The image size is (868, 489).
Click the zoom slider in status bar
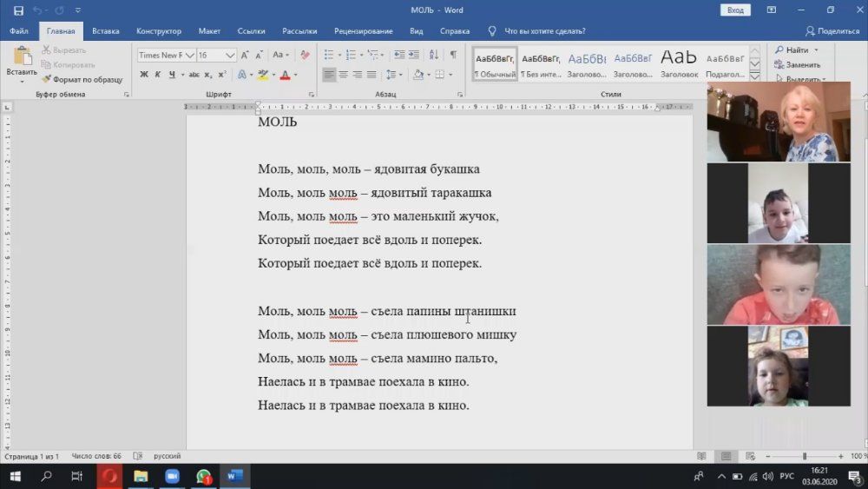point(804,456)
